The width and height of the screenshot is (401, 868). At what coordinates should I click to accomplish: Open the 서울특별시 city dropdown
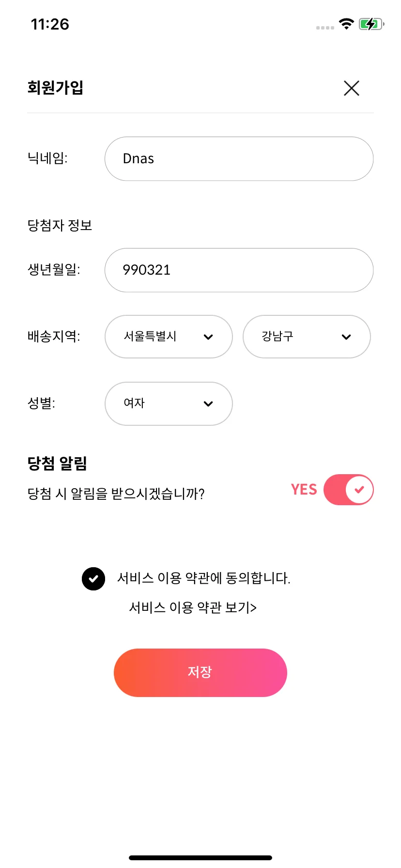pos(169,337)
